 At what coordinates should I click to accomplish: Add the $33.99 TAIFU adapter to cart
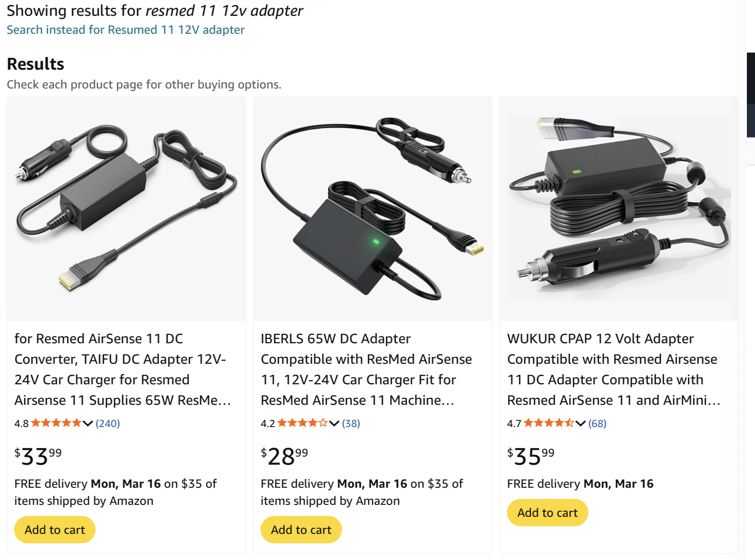pos(55,530)
